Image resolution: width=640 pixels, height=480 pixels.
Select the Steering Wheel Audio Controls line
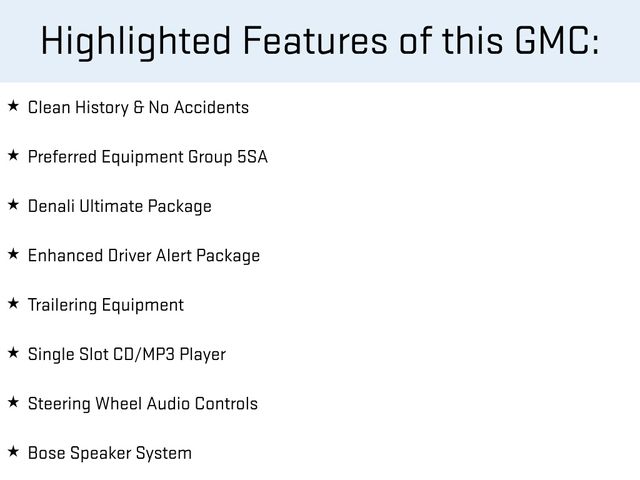click(142, 404)
